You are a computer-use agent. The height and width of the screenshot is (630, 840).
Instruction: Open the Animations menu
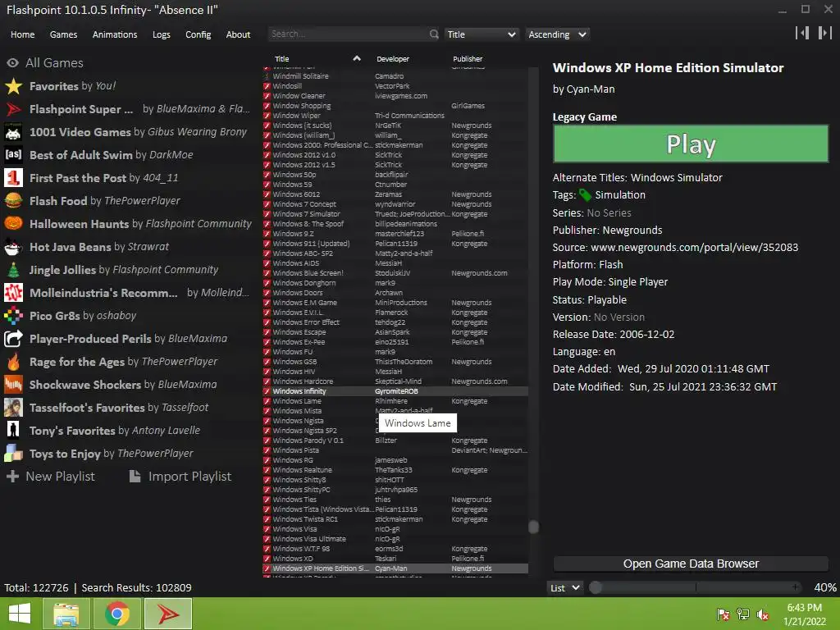point(115,34)
